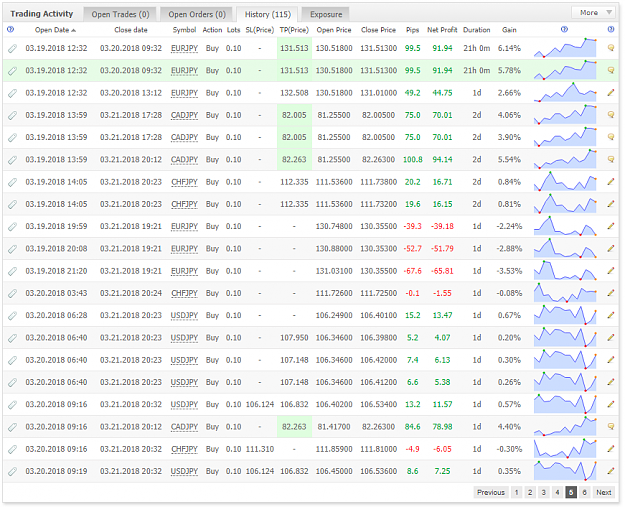Click the net profit value 94.14
Screen dimensions: 625x507
(442, 159)
